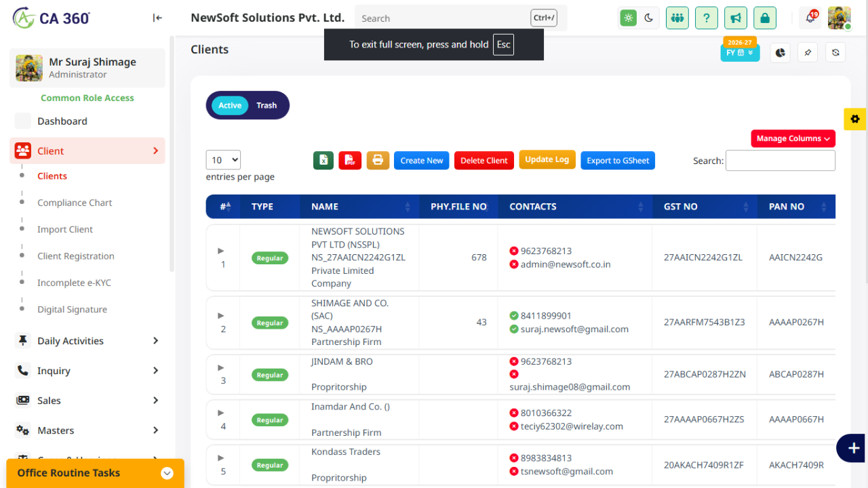This screenshot has width=868, height=488.
Task: Click email suraj.newsoft@gmail.com
Action: tap(574, 329)
